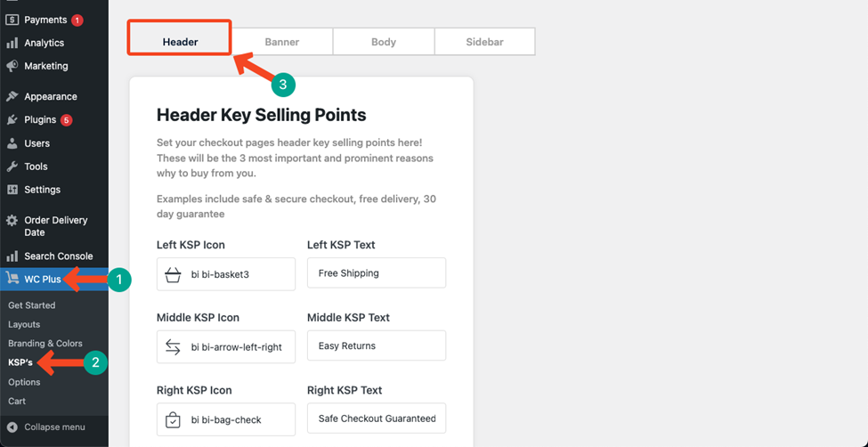Open the Appearance paintbrush icon
The image size is (868, 447).
point(12,96)
